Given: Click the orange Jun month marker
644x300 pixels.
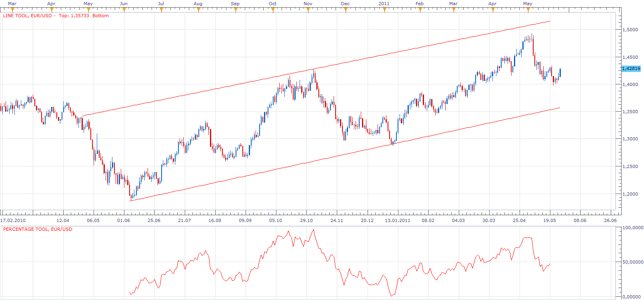Looking at the screenshot, I should 124,10.
